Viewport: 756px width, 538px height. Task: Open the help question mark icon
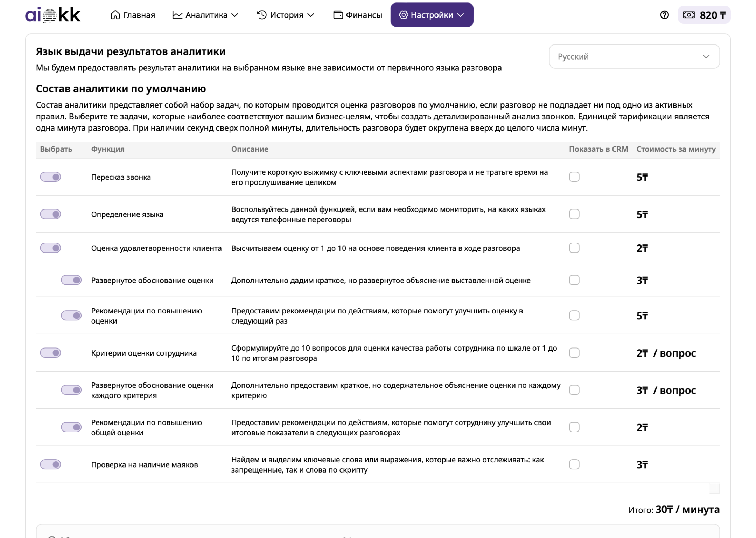[x=664, y=15]
